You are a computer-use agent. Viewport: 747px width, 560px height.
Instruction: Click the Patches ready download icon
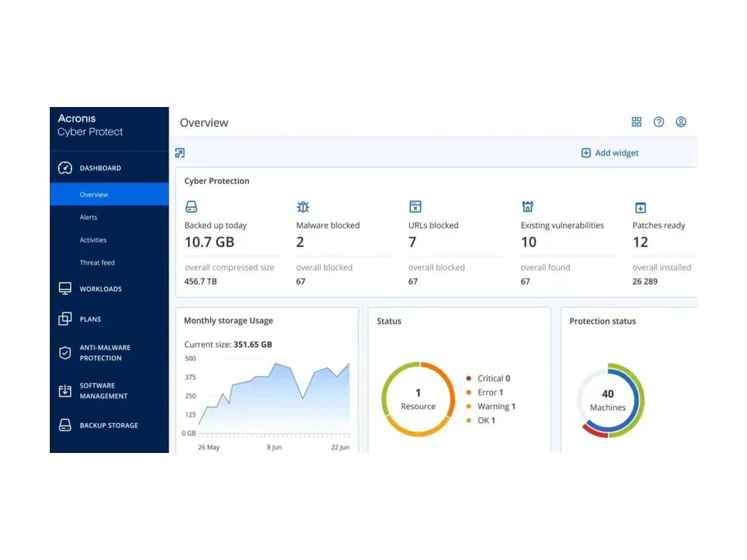(x=640, y=207)
